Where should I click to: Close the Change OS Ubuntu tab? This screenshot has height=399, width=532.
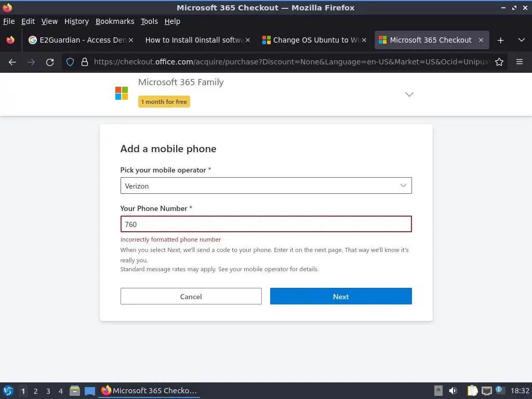tap(364, 40)
